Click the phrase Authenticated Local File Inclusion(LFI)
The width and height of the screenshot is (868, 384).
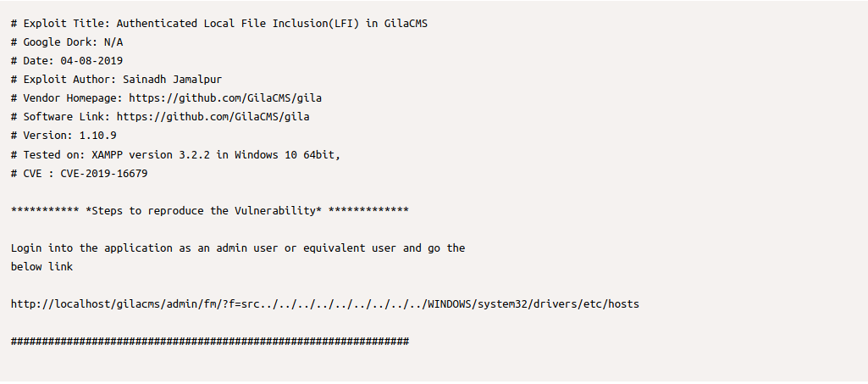click(238, 24)
